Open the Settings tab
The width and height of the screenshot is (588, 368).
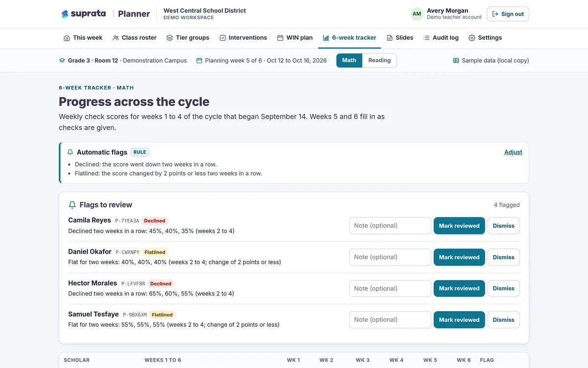pyautogui.click(x=485, y=38)
